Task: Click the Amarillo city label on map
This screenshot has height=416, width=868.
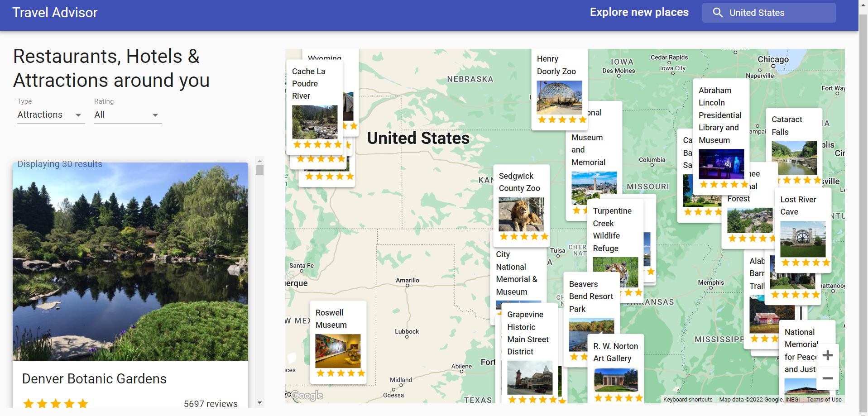Action: pyautogui.click(x=408, y=280)
